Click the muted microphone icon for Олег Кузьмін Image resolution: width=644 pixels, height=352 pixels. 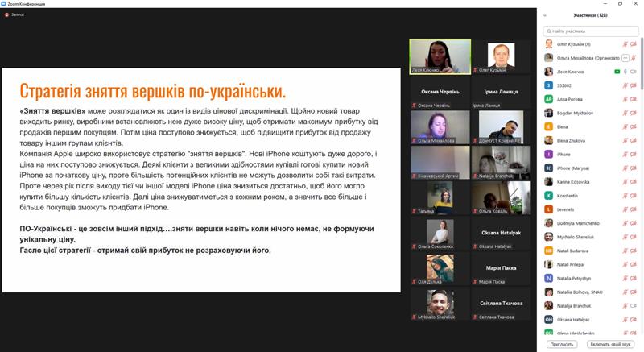coord(625,44)
